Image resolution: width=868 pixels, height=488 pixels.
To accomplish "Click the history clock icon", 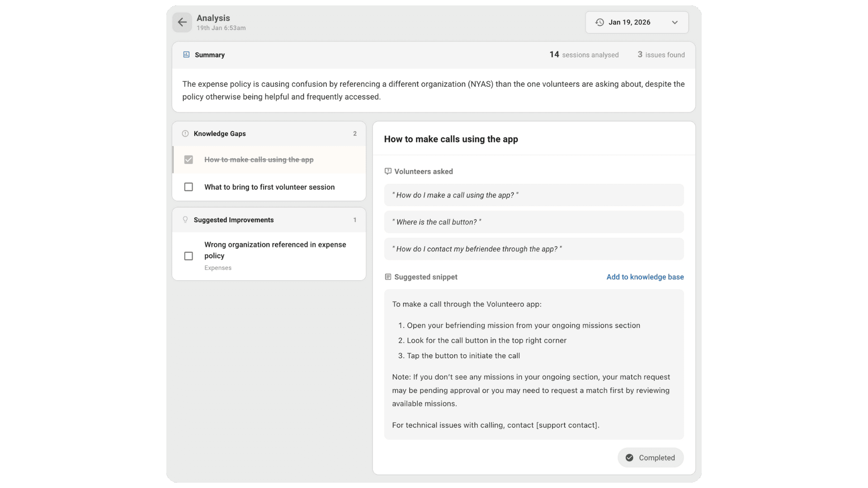I will 599,22.
